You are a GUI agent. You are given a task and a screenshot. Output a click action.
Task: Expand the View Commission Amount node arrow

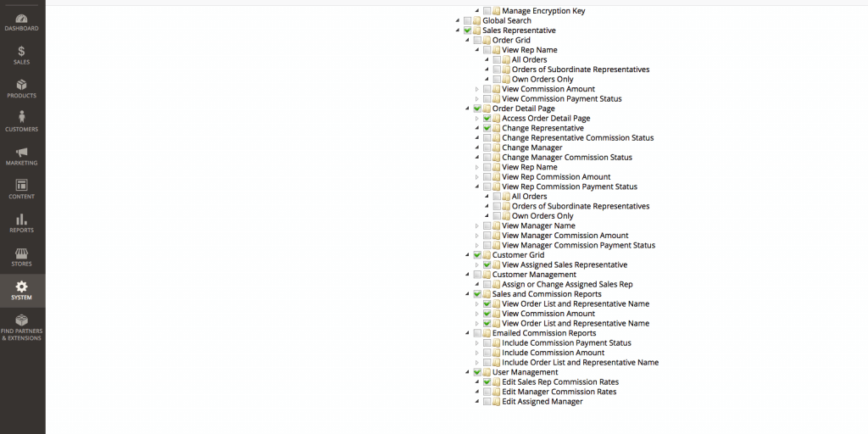(477, 89)
